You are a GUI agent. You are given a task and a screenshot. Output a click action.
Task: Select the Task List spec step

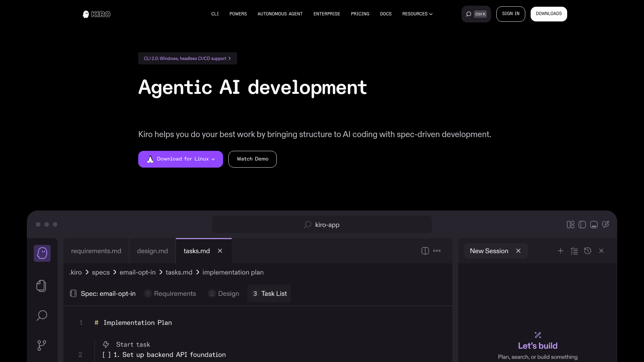click(269, 294)
